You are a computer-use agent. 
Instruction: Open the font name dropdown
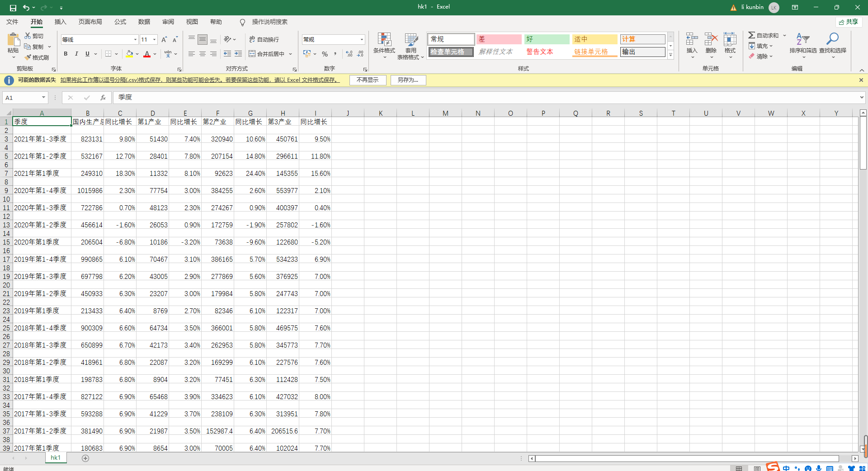click(135, 40)
